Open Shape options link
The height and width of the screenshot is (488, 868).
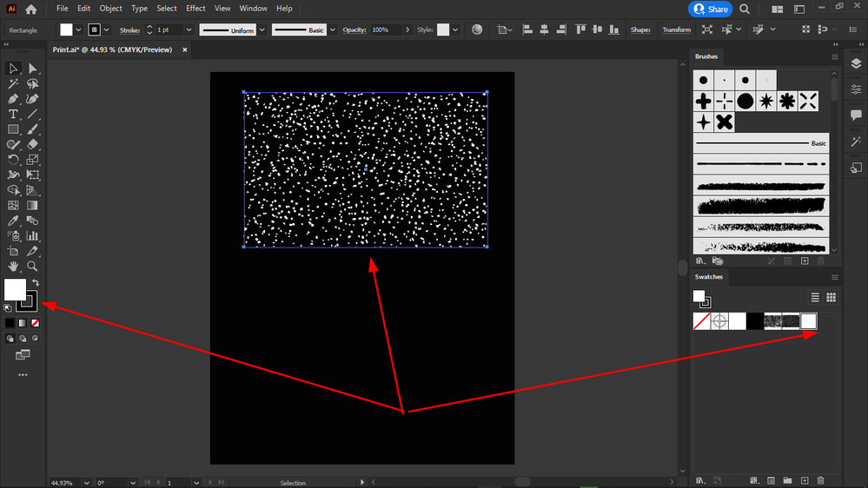click(x=640, y=30)
